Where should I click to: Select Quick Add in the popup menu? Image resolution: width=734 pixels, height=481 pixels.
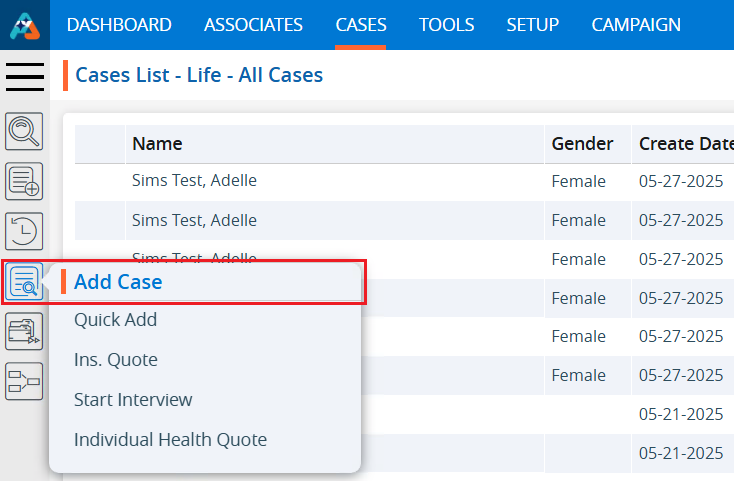point(115,320)
